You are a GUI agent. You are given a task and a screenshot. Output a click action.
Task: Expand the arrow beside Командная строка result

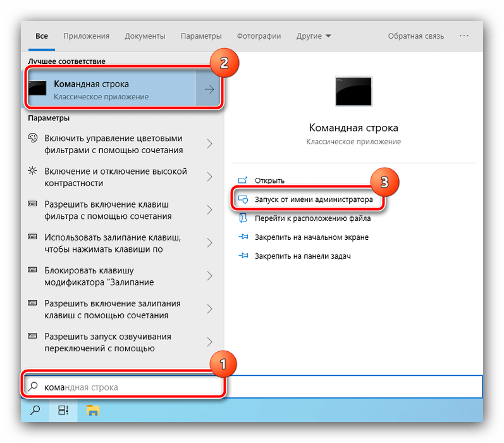[x=209, y=89]
